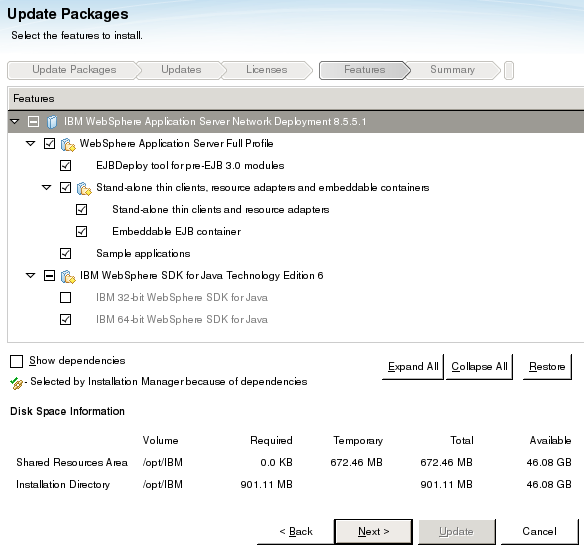This screenshot has height=554, width=584.
Task: Proceed with the Next button
Action: tap(374, 532)
